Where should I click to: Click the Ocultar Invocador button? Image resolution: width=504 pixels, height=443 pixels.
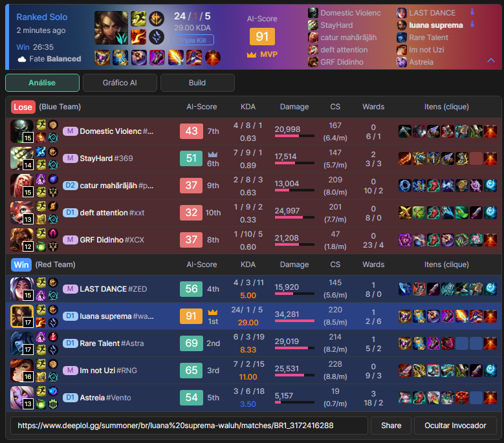[455, 426]
